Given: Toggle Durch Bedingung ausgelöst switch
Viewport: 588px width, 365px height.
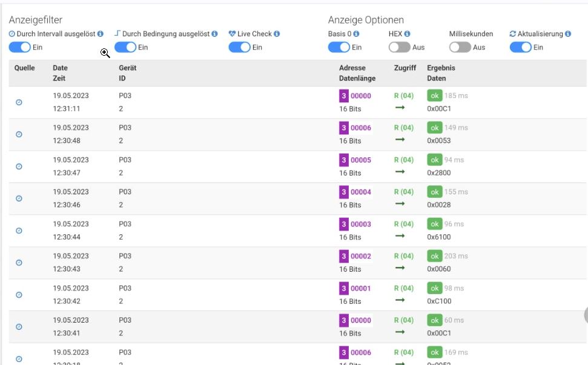Looking at the screenshot, I should 125,47.
